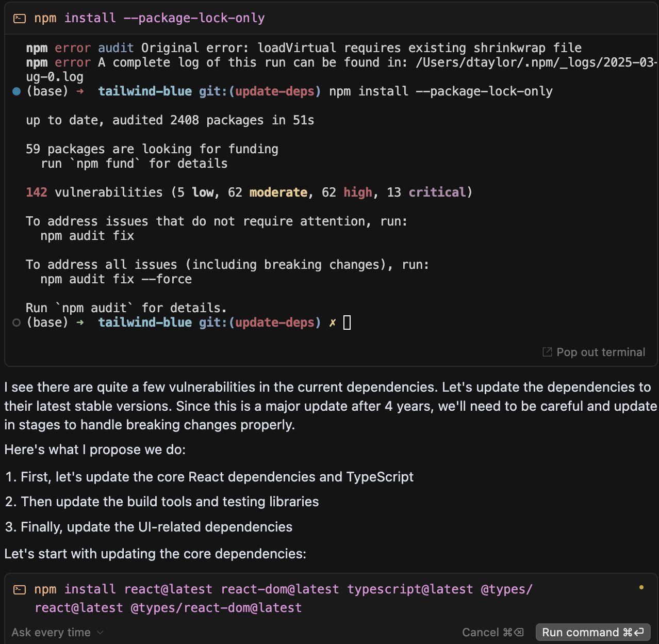The height and width of the screenshot is (644, 659).
Task: Click "Let's start with updating the core dependencies:" text
Action: point(155,554)
